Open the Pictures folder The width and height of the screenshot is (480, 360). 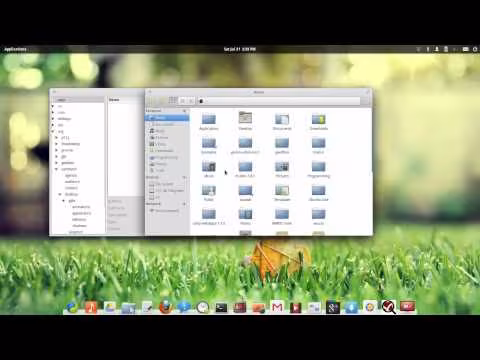click(x=282, y=169)
